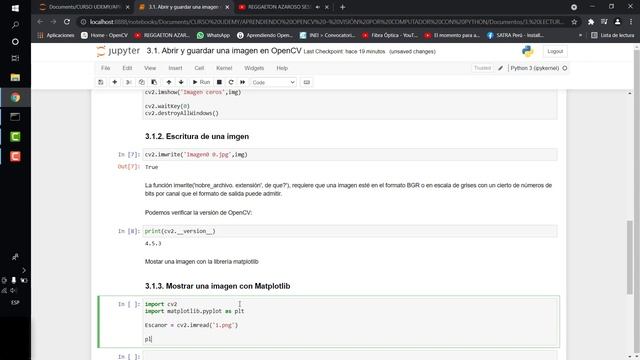Rename the notebook title
Image resolution: width=640 pixels, height=360 pixels.
(224, 51)
